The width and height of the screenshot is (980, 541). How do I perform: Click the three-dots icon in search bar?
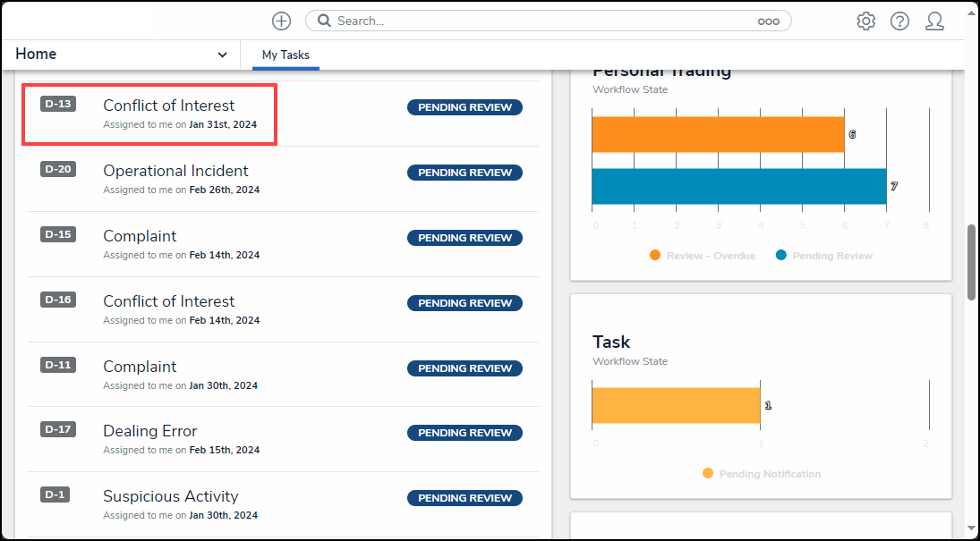tap(768, 21)
